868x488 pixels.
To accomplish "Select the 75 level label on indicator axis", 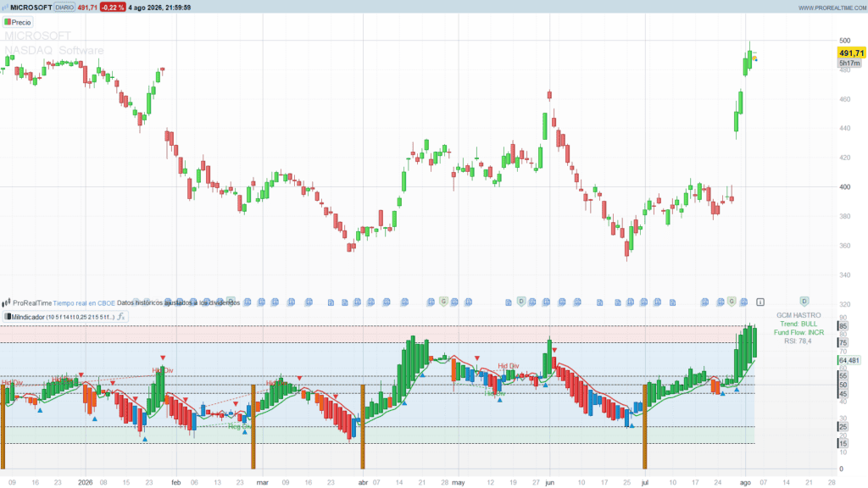I will click(843, 343).
